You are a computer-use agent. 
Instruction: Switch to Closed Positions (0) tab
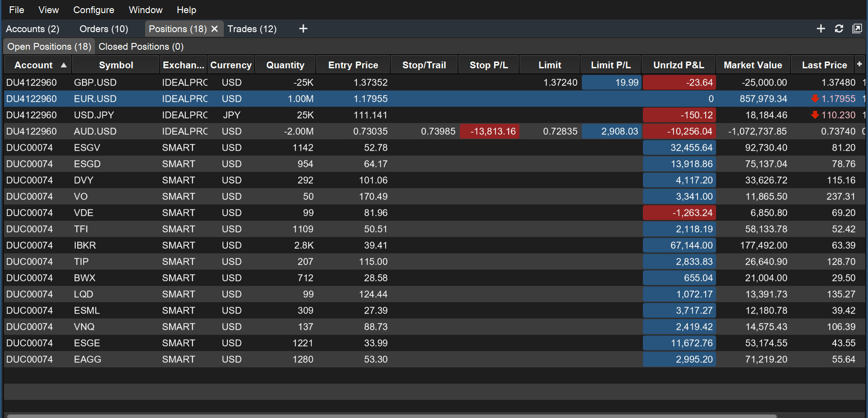141,47
